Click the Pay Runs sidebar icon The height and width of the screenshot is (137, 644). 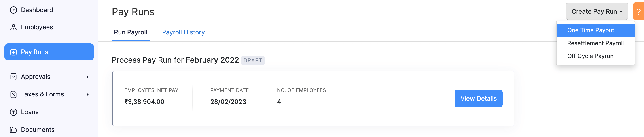coord(13,52)
